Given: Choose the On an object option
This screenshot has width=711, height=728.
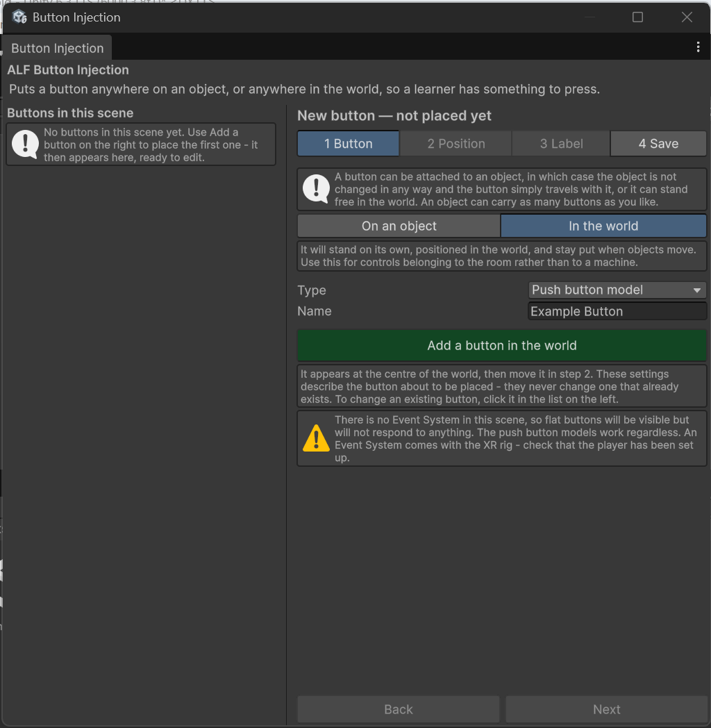Looking at the screenshot, I should [x=399, y=226].
